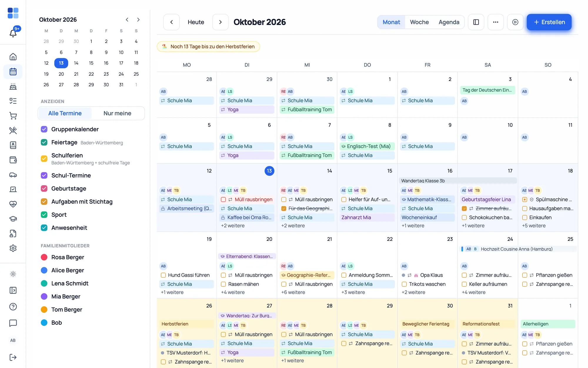Viewport: 588px width, 368px height.
Task: Open meal planning utensils icon
Action: (13, 130)
